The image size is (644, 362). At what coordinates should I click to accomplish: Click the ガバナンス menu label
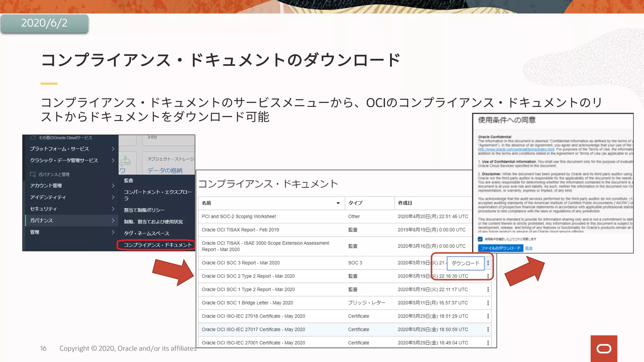tap(41, 220)
